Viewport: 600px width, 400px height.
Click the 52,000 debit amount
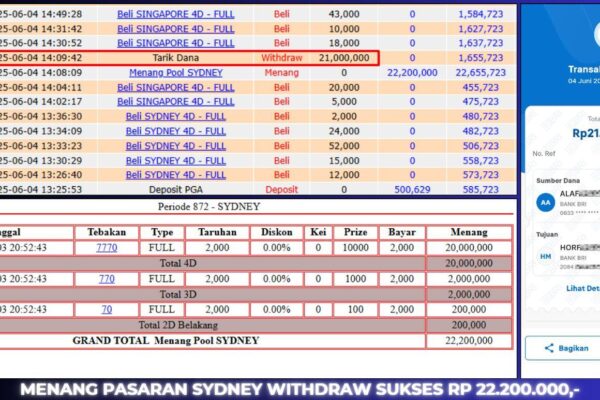344,146
